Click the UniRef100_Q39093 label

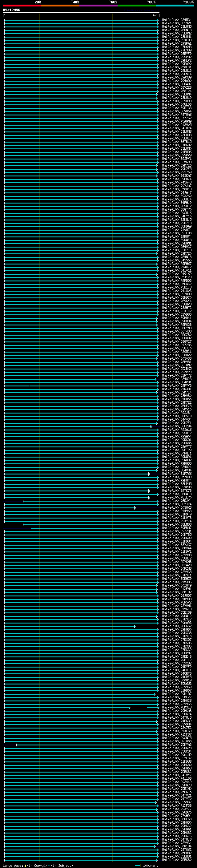176,101
